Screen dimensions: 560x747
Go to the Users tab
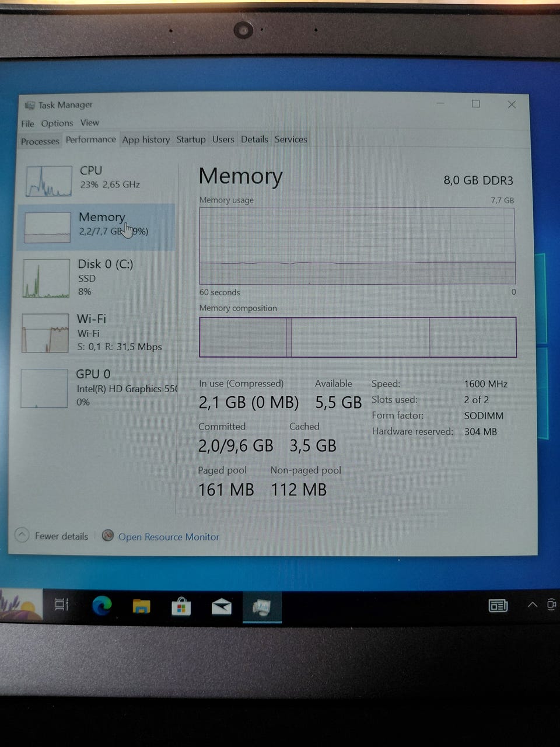click(x=223, y=139)
